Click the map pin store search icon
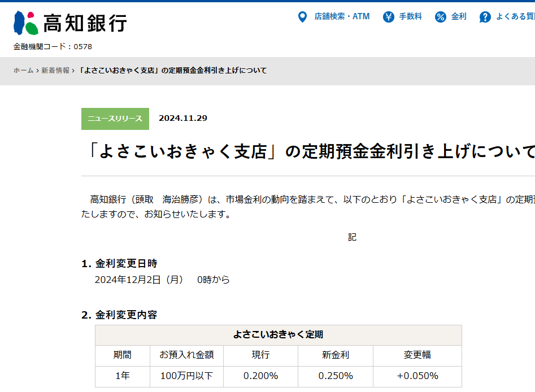535x392 pixels. tap(302, 17)
